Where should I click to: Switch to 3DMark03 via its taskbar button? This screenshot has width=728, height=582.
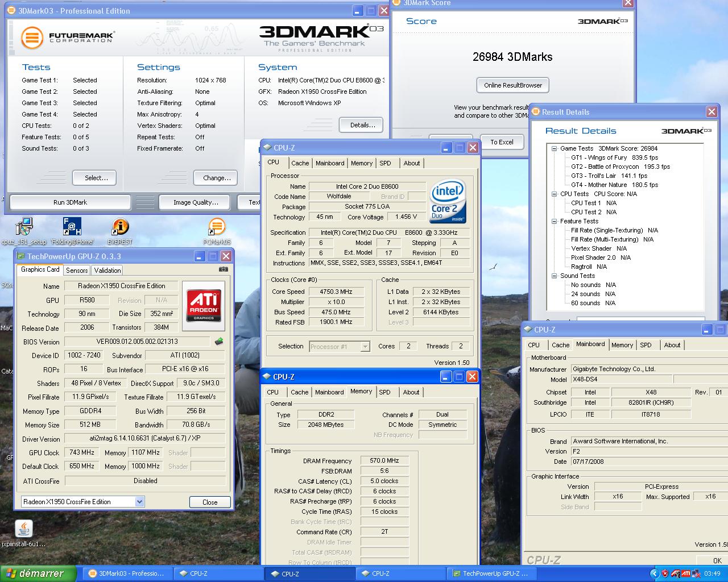coord(127,573)
